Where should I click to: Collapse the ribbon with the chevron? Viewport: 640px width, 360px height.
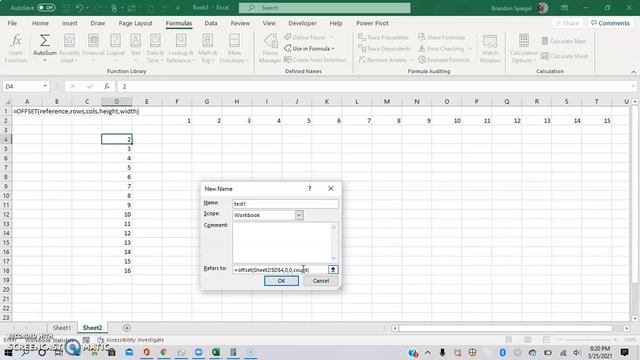point(633,72)
